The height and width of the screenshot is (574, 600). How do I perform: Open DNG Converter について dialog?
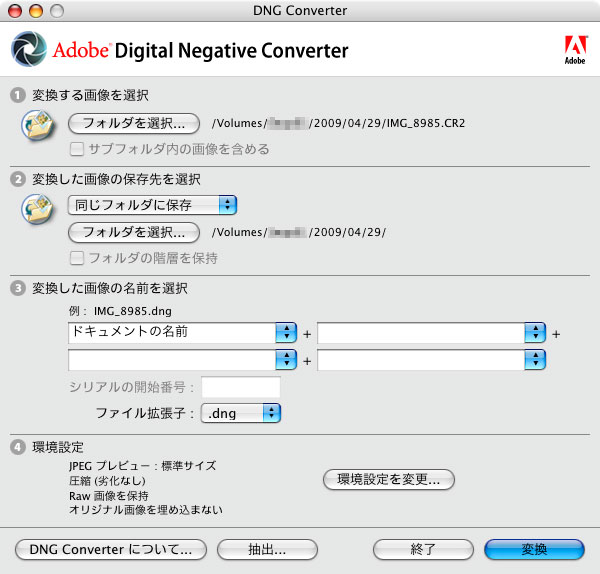pos(111,550)
